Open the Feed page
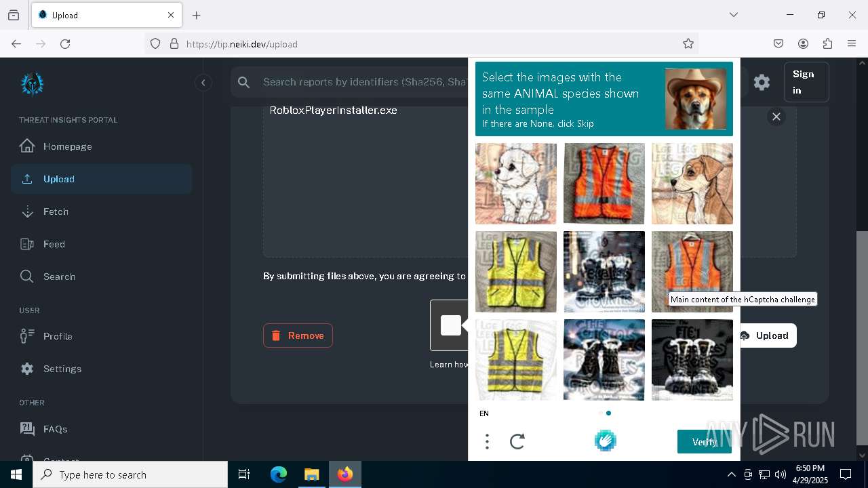Image resolution: width=868 pixels, height=488 pixels. point(102,244)
